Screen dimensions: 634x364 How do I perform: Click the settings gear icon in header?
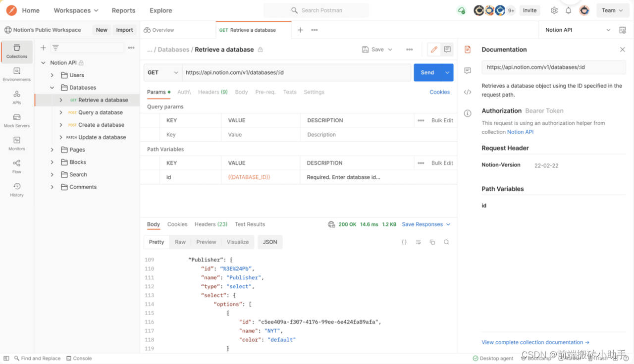pyautogui.click(x=554, y=10)
